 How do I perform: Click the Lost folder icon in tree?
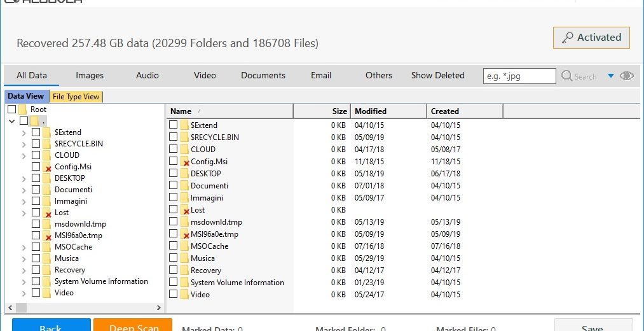point(47,213)
